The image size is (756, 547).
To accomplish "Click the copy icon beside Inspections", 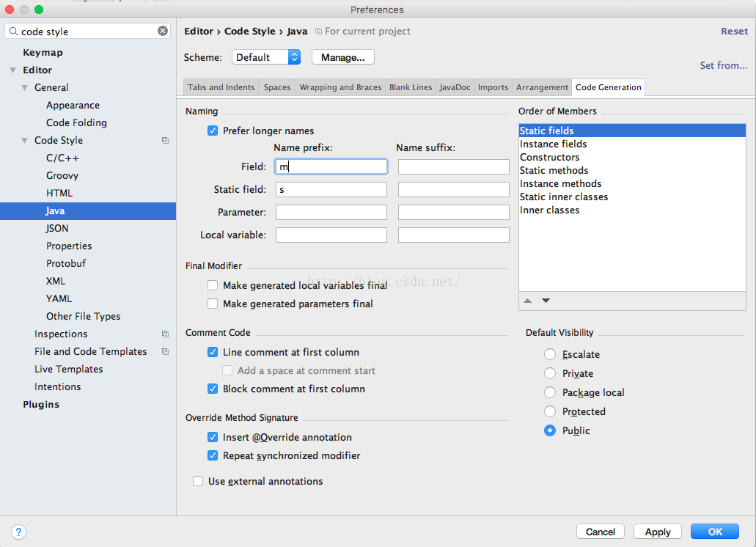I will point(166,334).
